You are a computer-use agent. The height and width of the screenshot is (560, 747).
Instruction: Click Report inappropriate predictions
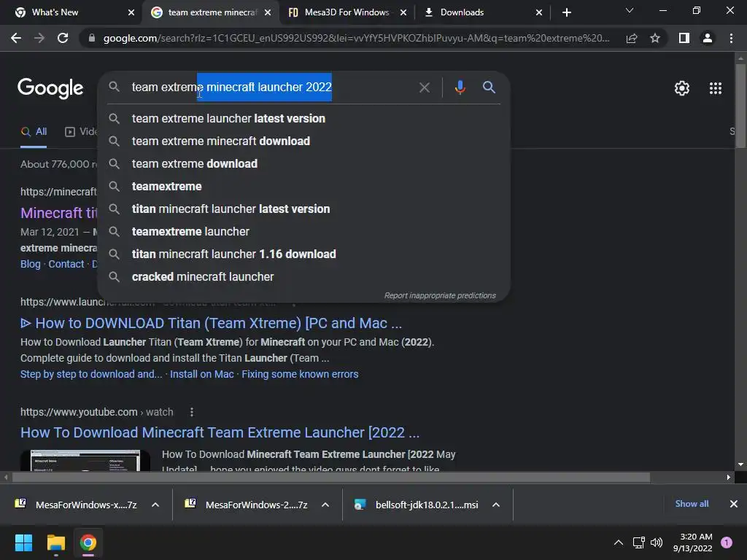[x=440, y=296]
